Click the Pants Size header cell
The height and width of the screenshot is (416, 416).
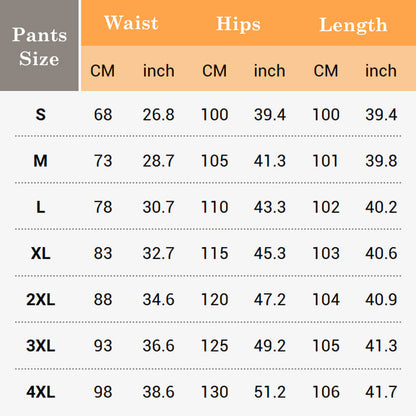39,46
